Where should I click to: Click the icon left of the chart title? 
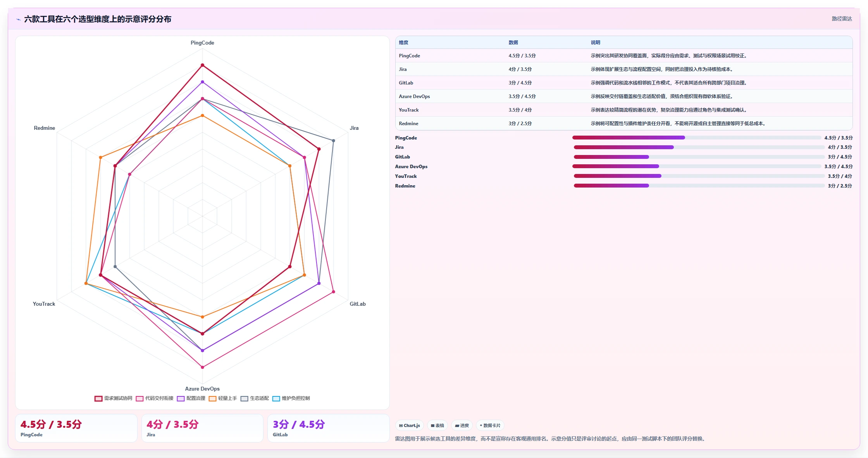click(18, 19)
